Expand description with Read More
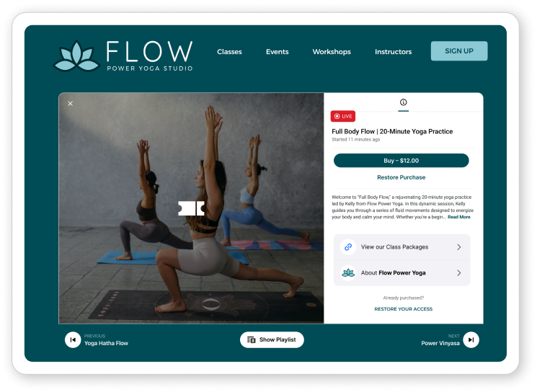This screenshot has width=537, height=392. (459, 217)
